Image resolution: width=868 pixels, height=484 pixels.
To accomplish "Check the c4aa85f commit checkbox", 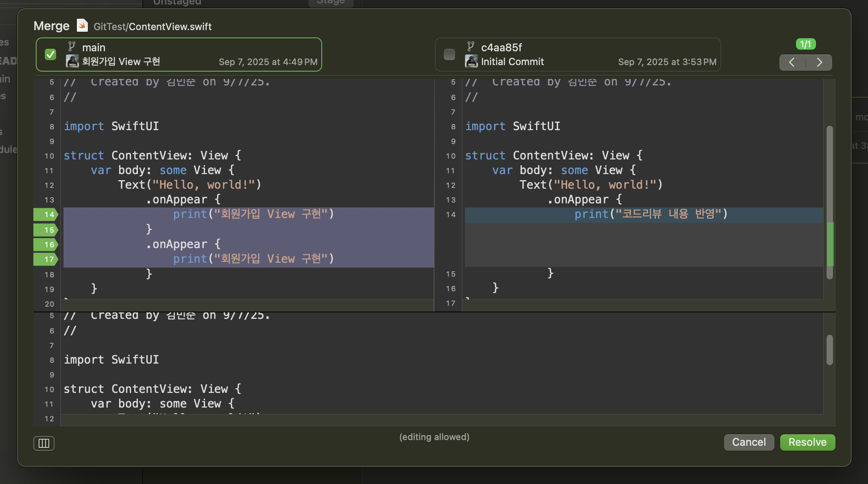I will click(449, 55).
